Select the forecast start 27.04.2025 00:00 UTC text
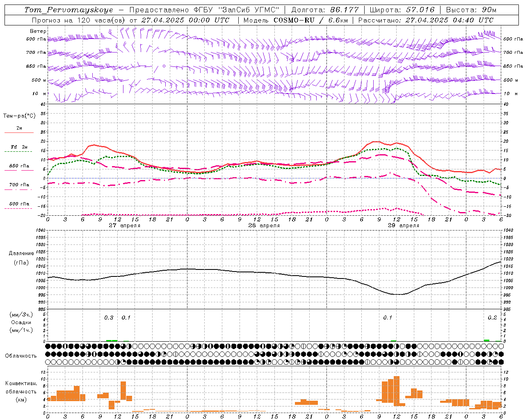Screen dimensions: 525x420 (x=185, y=20)
